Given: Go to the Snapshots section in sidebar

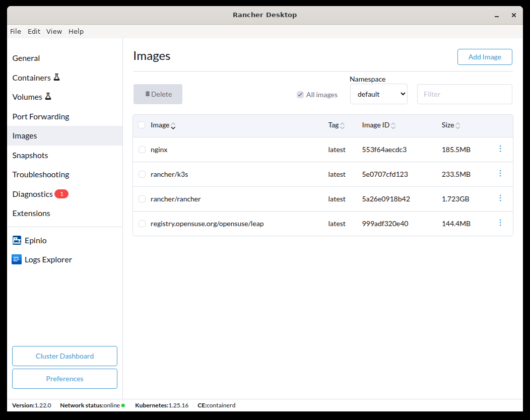Looking at the screenshot, I should (x=30, y=155).
